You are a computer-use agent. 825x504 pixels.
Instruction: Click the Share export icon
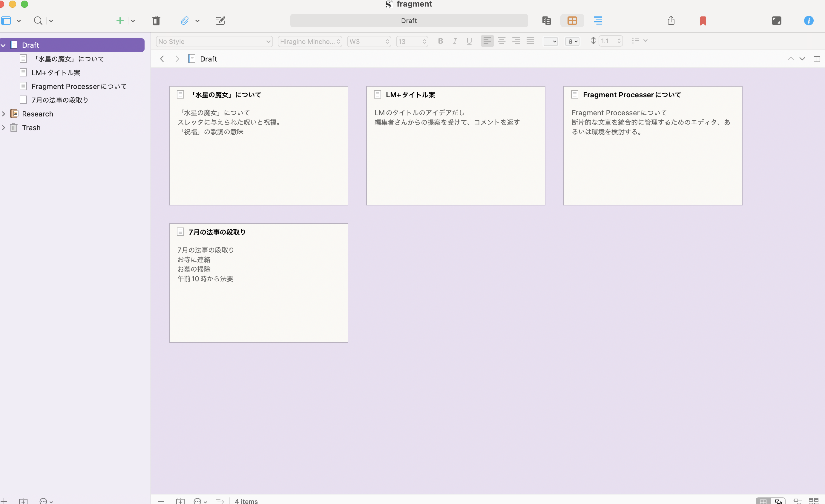coord(671,21)
